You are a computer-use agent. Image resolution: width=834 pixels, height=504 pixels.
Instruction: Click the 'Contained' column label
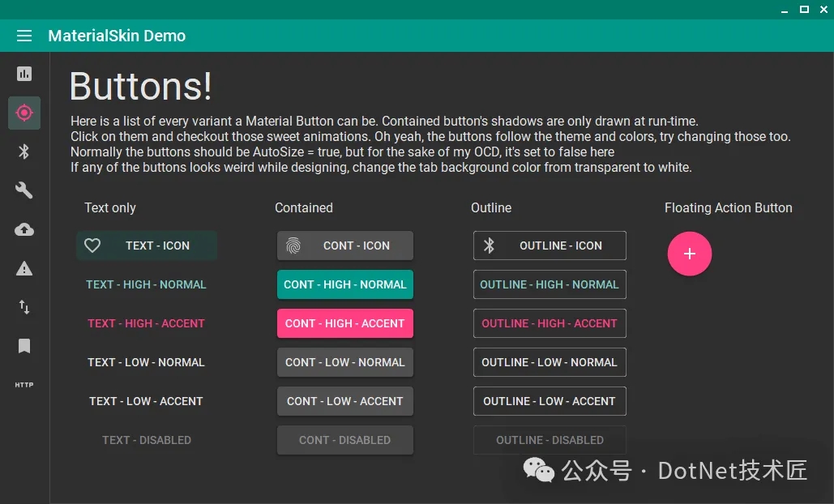coord(304,208)
